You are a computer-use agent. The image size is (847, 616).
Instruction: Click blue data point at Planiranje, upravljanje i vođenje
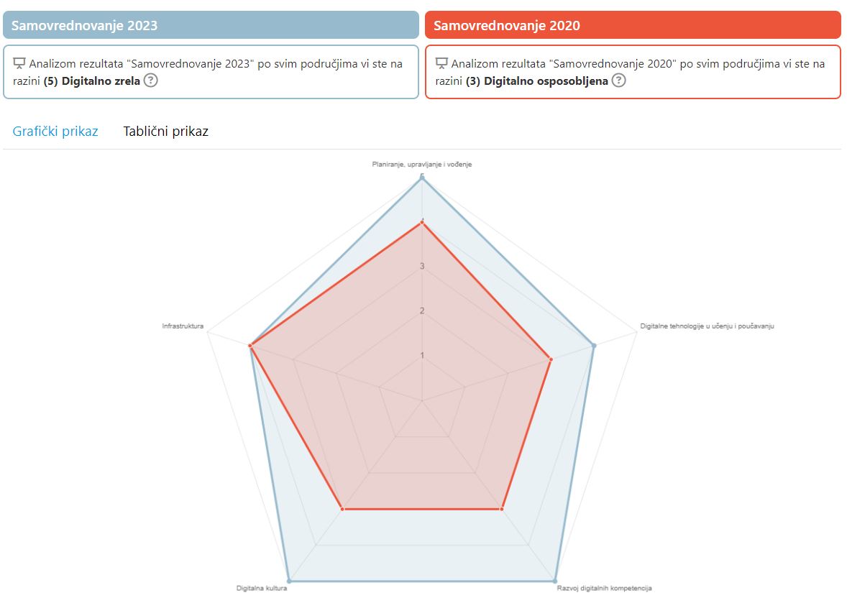(422, 177)
